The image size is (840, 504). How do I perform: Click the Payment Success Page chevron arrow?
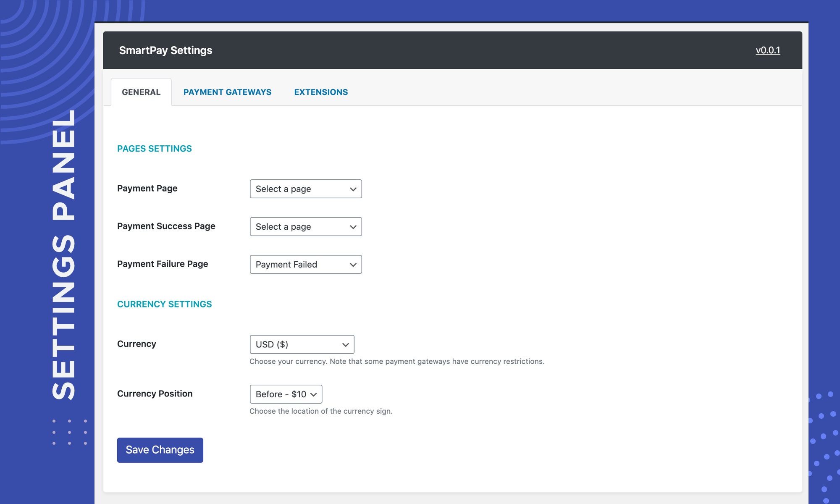coord(353,227)
